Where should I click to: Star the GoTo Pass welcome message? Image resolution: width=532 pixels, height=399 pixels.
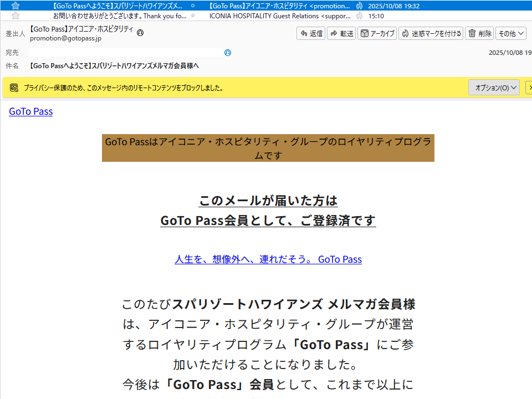click(x=16, y=6)
